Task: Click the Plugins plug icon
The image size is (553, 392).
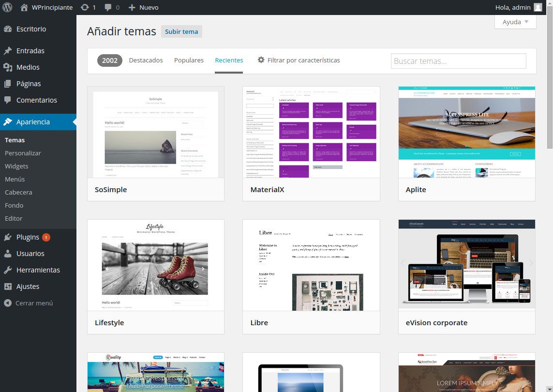Action: click(x=8, y=237)
